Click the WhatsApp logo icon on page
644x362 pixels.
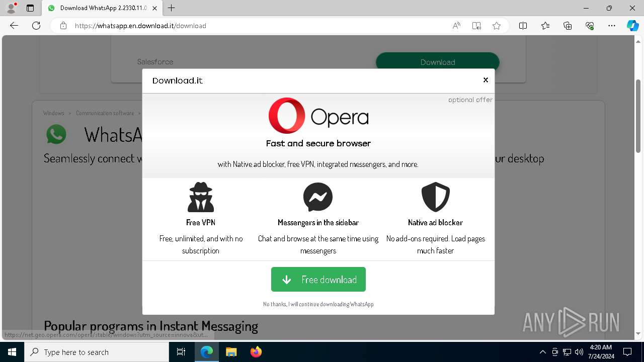pos(56,134)
